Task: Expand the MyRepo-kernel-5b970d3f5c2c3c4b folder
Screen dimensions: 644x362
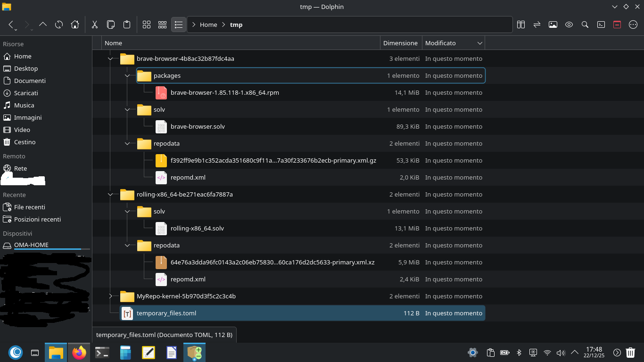Action: pos(110,296)
